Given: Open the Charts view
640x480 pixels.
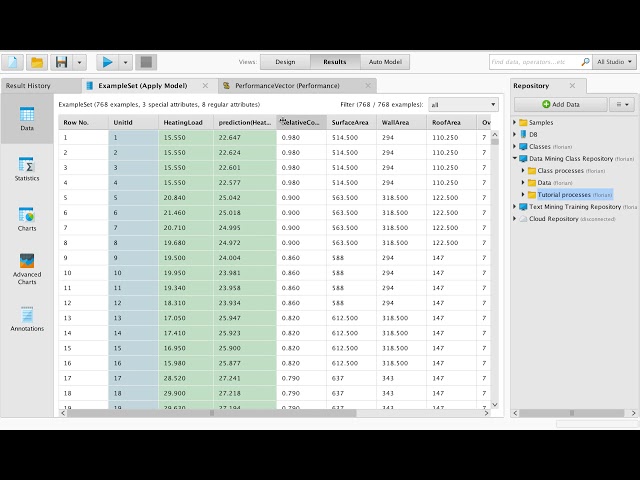Looking at the screenshot, I should pos(27,219).
